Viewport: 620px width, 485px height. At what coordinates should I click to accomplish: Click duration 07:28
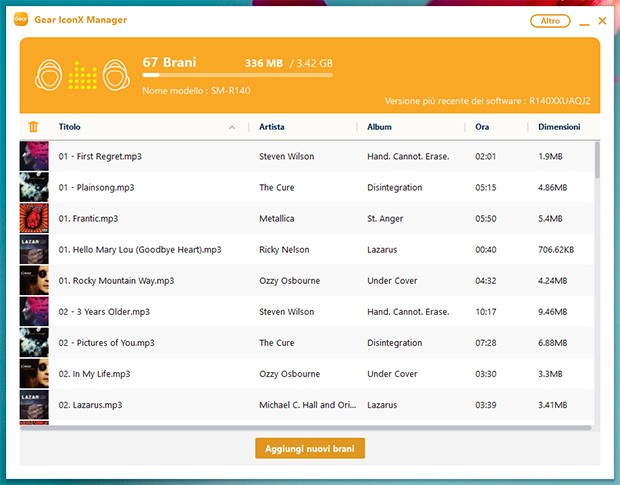(x=486, y=343)
